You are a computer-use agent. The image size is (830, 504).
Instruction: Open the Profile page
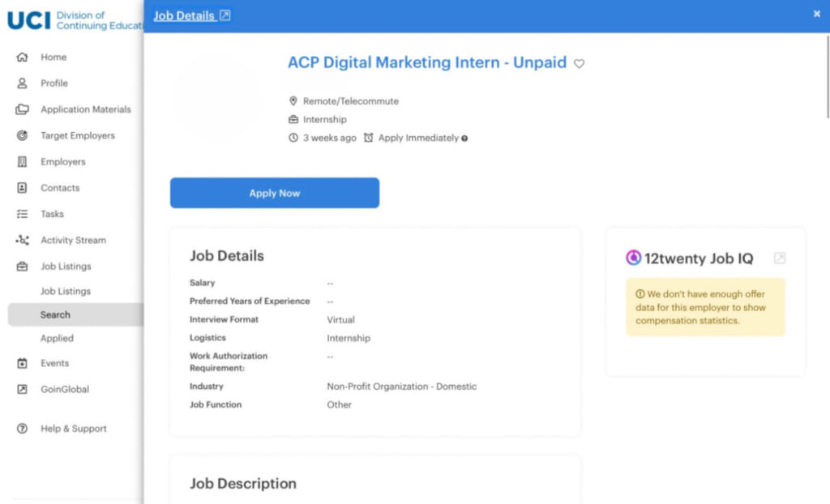(x=54, y=83)
